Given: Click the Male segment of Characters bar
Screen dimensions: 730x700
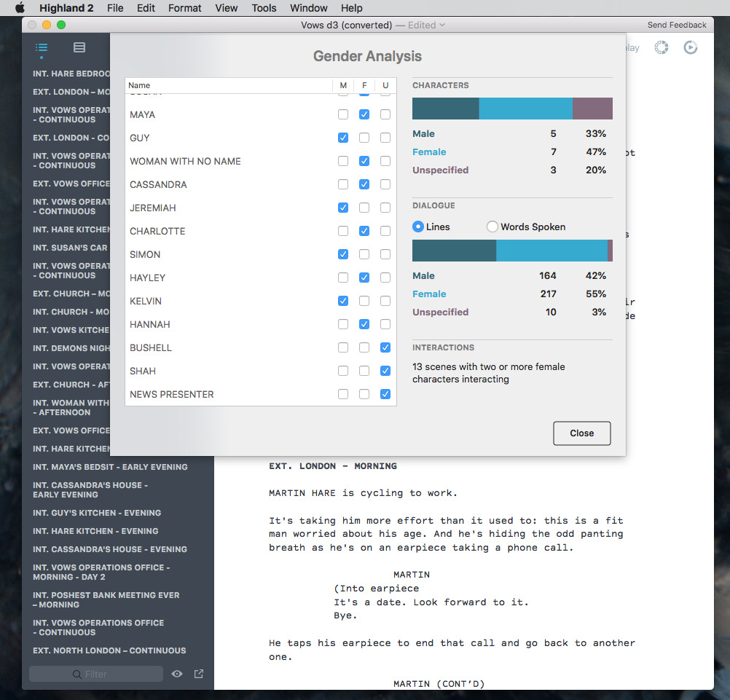Looking at the screenshot, I should pos(446,109).
